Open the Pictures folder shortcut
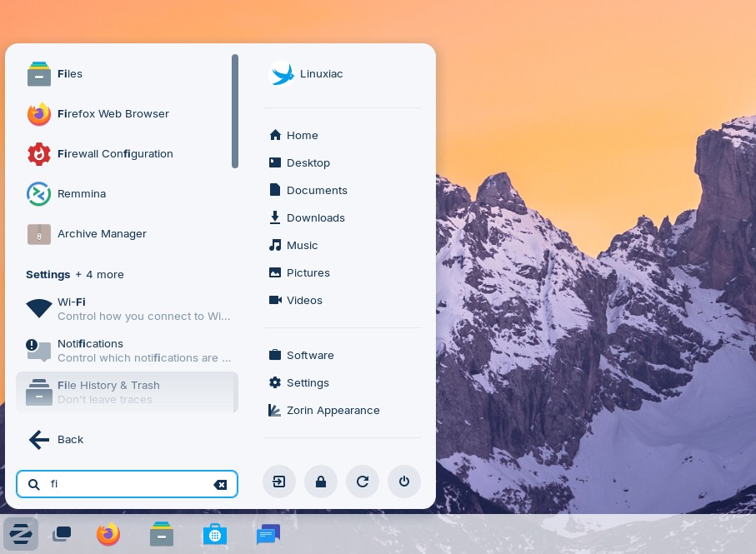This screenshot has height=554, width=756. pyautogui.click(x=343, y=272)
